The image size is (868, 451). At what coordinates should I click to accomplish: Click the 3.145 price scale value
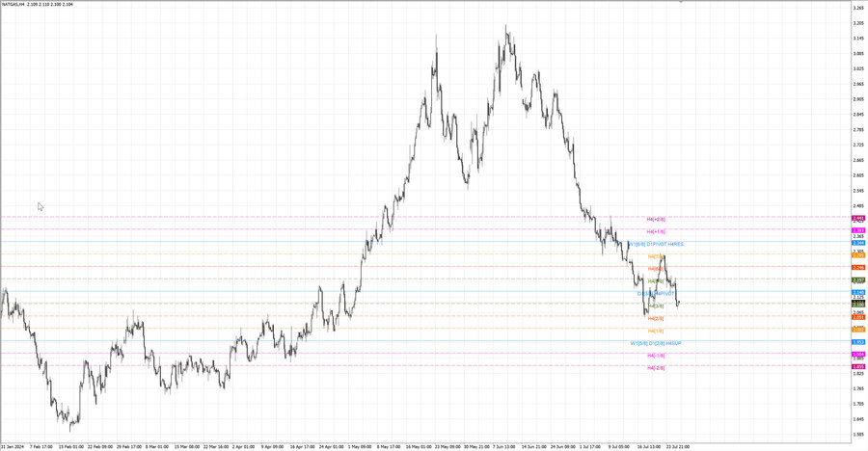[x=858, y=39]
